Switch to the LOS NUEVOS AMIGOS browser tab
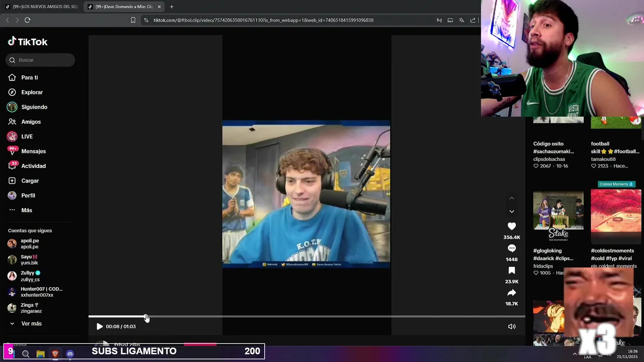 point(42,7)
